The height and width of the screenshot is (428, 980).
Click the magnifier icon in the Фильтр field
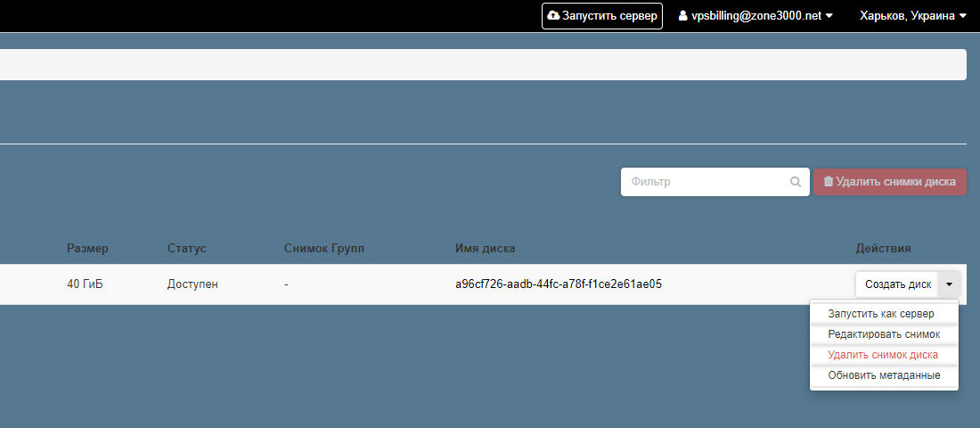[796, 182]
